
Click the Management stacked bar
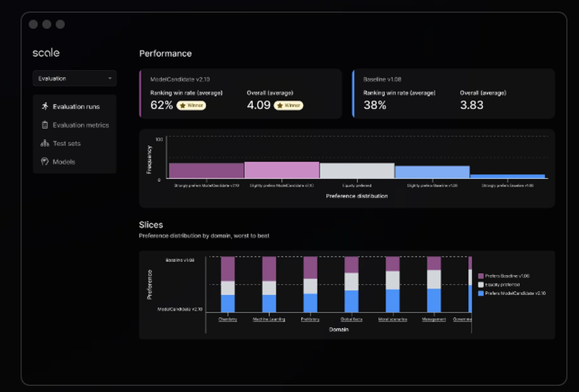pyautogui.click(x=434, y=284)
